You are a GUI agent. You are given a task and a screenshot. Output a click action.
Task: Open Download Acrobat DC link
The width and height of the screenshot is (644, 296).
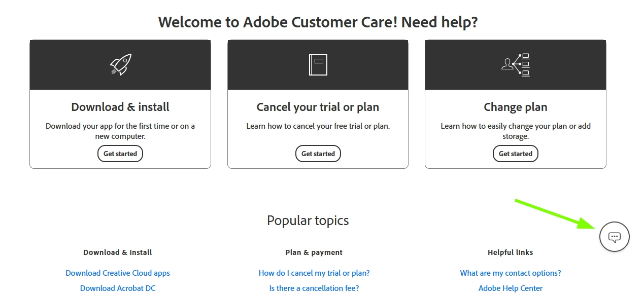(x=118, y=288)
